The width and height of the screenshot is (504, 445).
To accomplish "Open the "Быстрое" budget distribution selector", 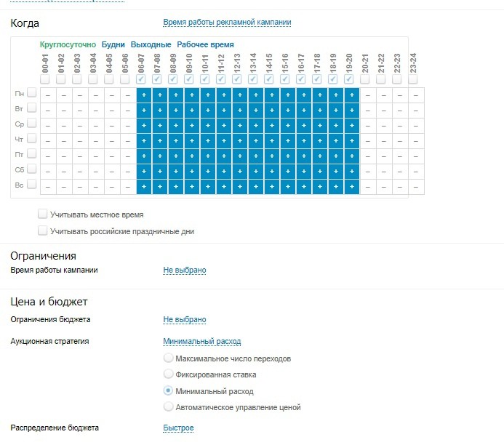I will (178, 428).
